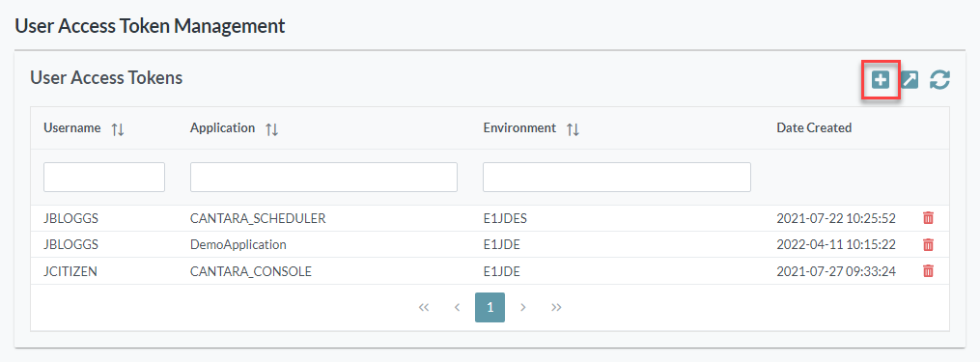The height and width of the screenshot is (362, 980).
Task: Click the Username filter field
Action: [x=104, y=177]
